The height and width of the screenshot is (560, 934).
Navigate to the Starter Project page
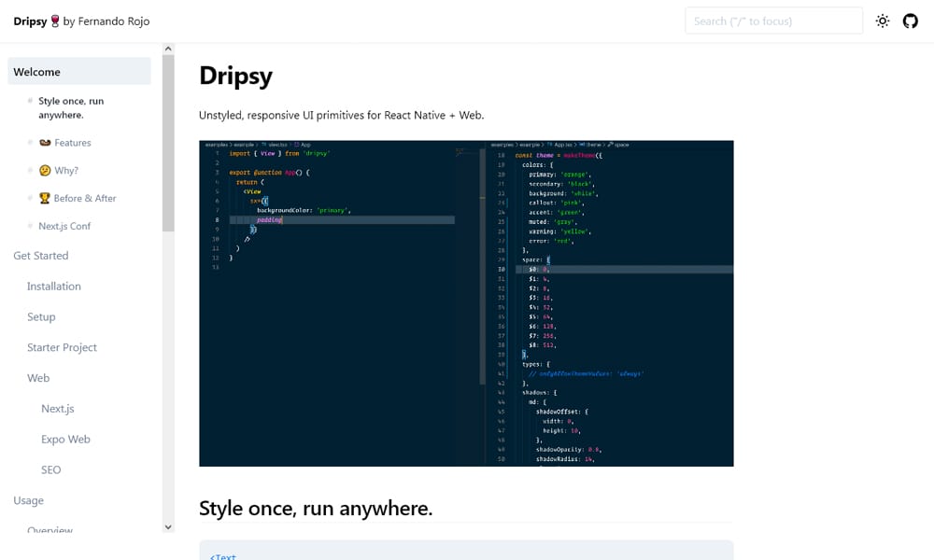(x=62, y=347)
